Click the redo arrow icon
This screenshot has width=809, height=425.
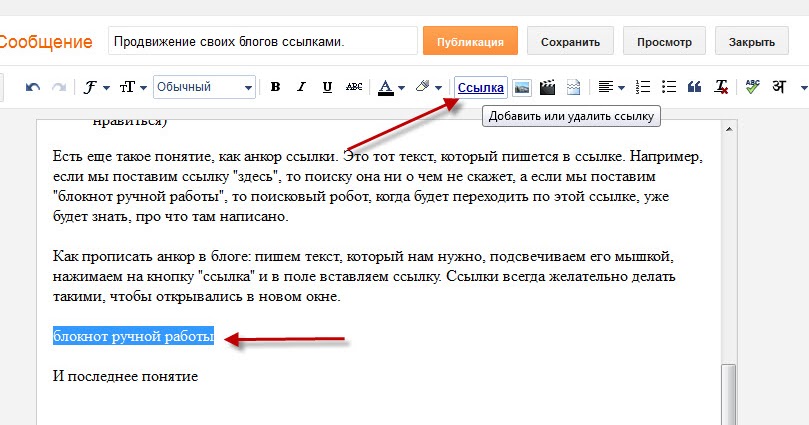[x=59, y=87]
